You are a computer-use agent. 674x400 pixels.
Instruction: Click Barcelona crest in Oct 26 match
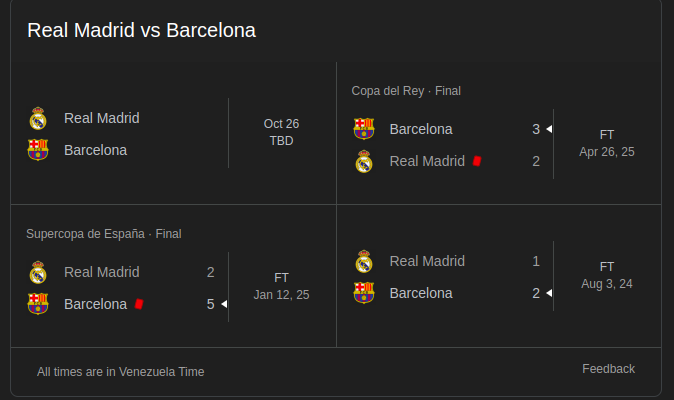(x=38, y=150)
